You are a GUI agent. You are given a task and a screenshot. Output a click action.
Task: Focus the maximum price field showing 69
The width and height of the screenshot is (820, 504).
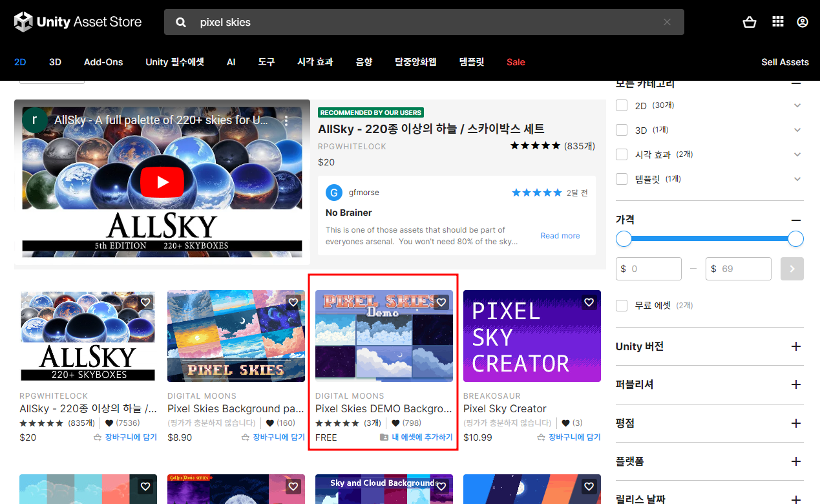(739, 269)
